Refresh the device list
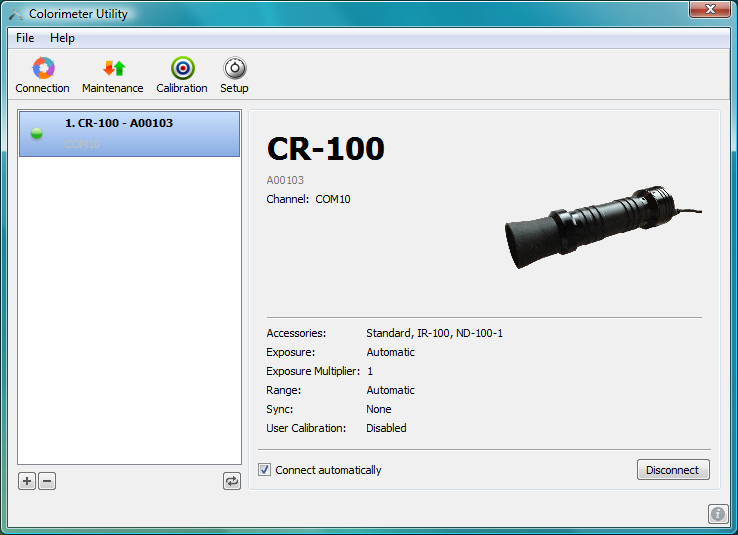738x535 pixels. click(232, 481)
